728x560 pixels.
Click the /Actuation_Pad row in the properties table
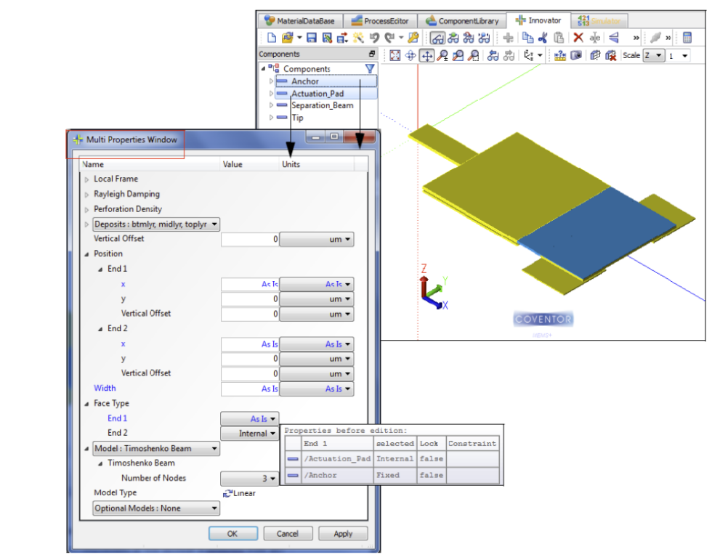(392, 459)
